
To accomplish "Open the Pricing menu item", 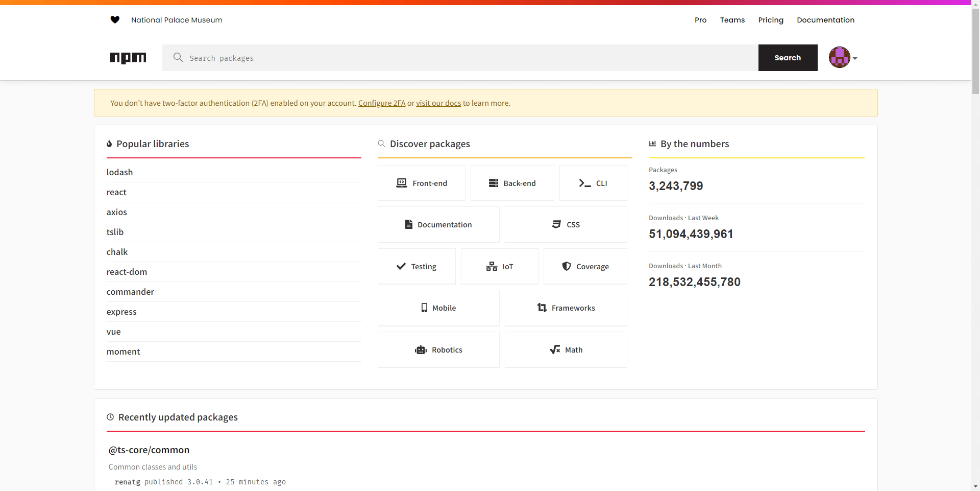I will point(771,20).
